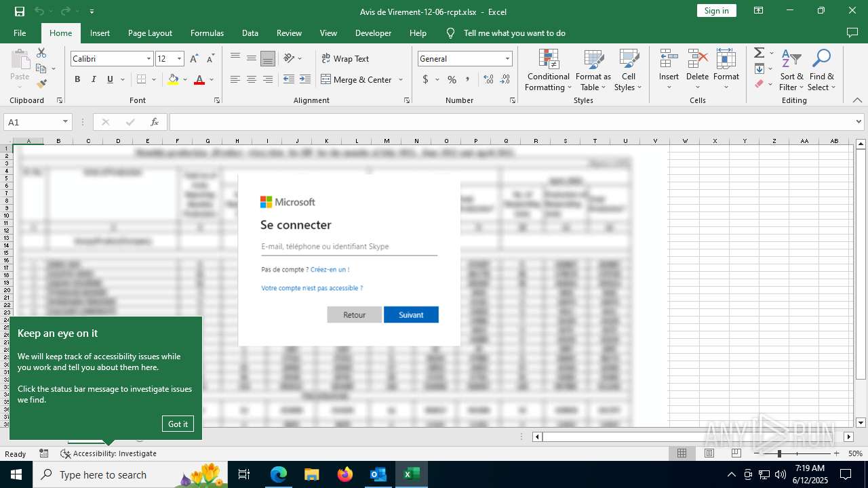The image size is (868, 488).
Task: Click the Format cells icon
Action: [726, 59]
